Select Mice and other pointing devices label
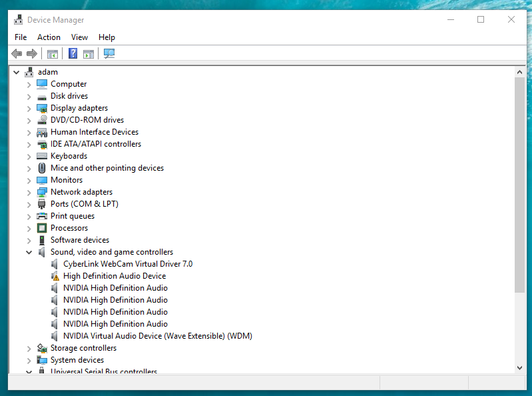532x396 pixels. (107, 168)
